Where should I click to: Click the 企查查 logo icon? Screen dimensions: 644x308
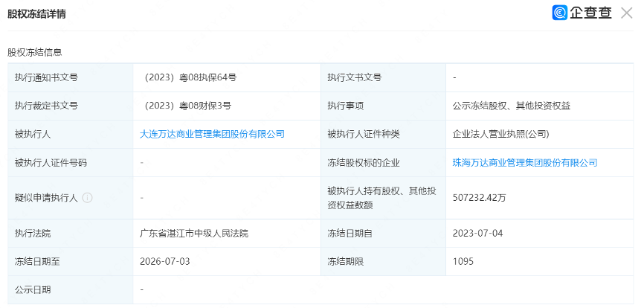(559, 13)
